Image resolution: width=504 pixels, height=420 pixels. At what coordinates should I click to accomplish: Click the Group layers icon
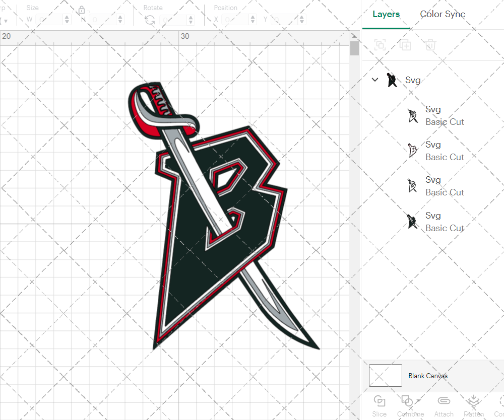click(x=380, y=45)
